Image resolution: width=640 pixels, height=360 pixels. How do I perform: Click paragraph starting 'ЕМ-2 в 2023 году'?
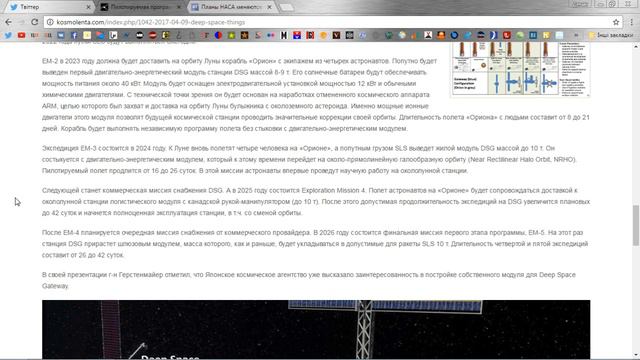coord(316,95)
